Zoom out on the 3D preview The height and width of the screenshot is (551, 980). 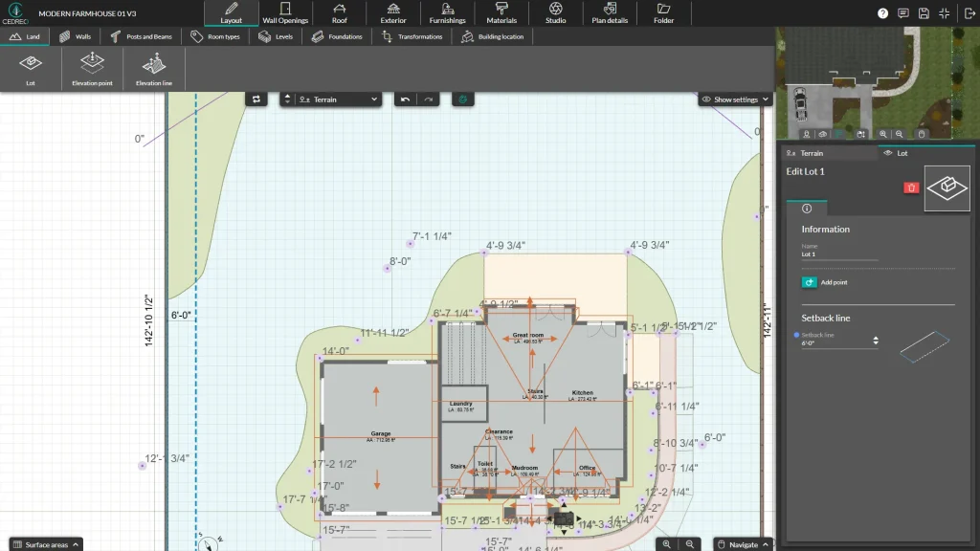(899, 134)
